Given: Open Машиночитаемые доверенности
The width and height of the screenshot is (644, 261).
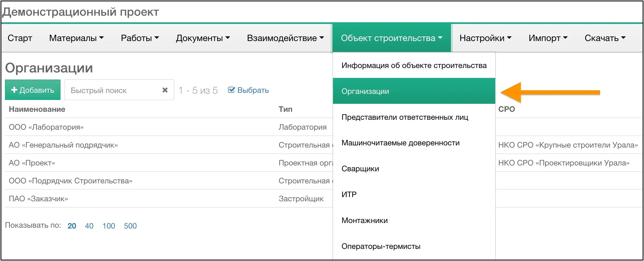Looking at the screenshot, I should click(x=400, y=143).
